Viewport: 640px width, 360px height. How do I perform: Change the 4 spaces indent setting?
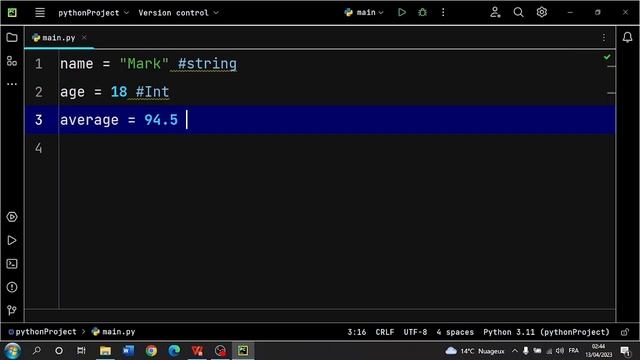tap(455, 332)
